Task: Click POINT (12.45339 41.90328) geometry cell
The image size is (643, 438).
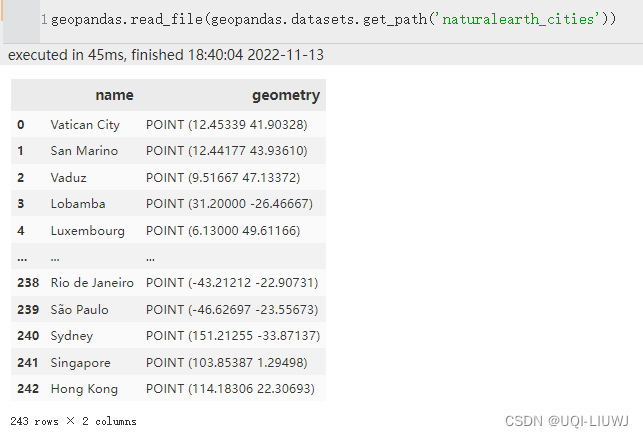Action: [x=226, y=125]
